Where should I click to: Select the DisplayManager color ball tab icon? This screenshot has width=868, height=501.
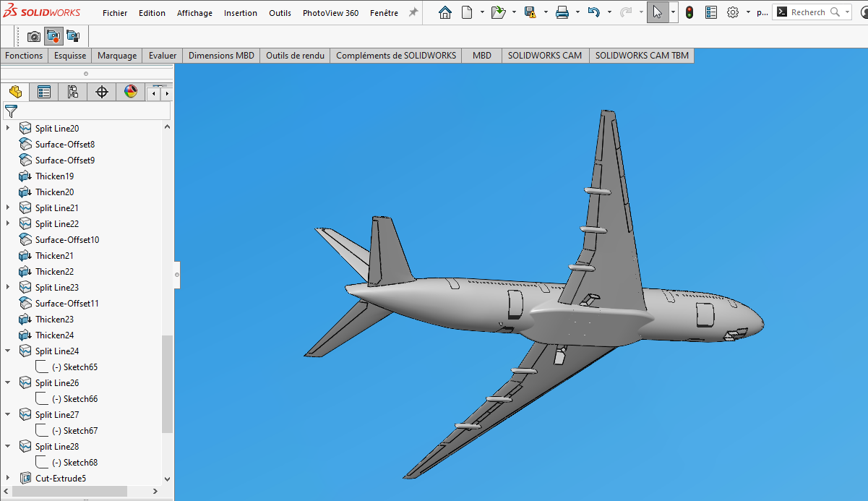[x=131, y=92]
